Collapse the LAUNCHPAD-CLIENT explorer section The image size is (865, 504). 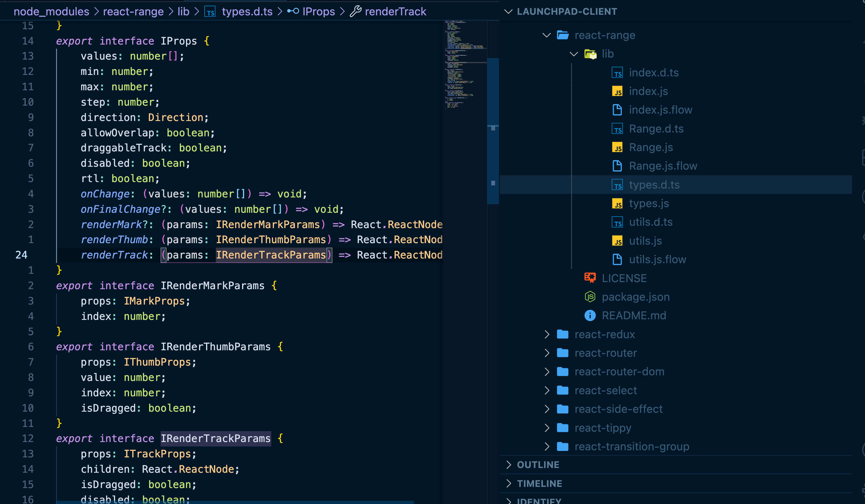(566, 12)
